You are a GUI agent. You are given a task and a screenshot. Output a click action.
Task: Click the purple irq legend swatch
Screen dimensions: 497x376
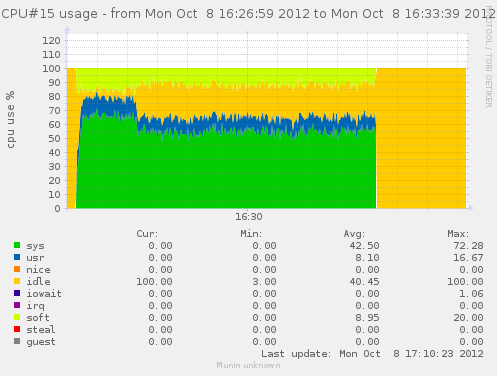[x=17, y=305]
